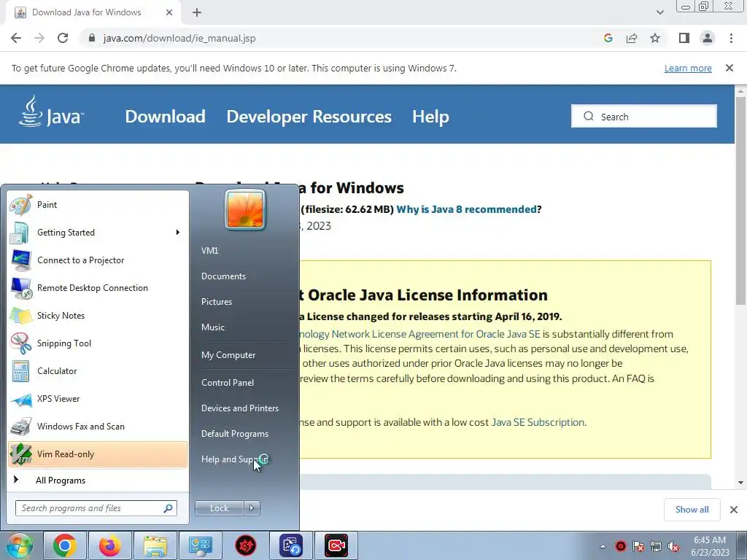
Task: Open Windows Fax and Scan
Action: click(x=98, y=426)
